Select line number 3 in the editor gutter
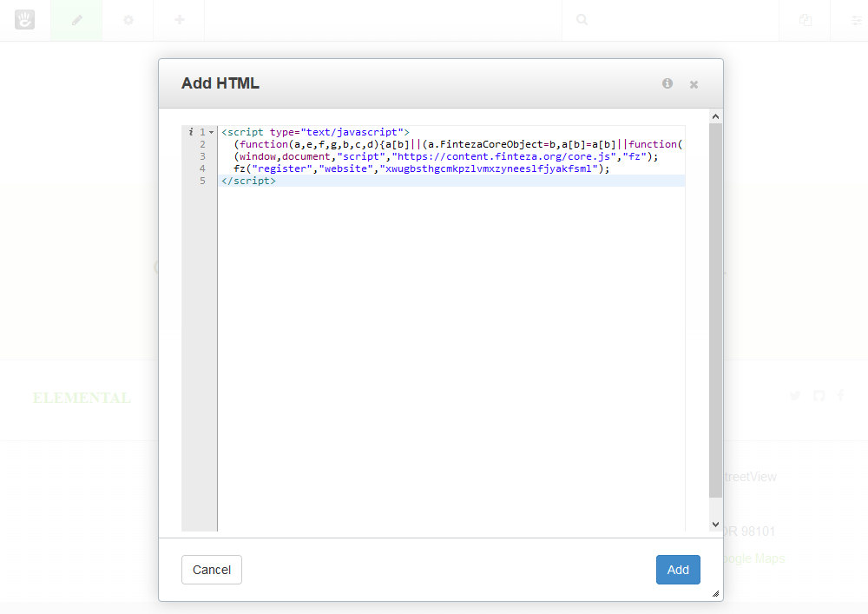Image resolution: width=868 pixels, height=614 pixels. [x=202, y=156]
